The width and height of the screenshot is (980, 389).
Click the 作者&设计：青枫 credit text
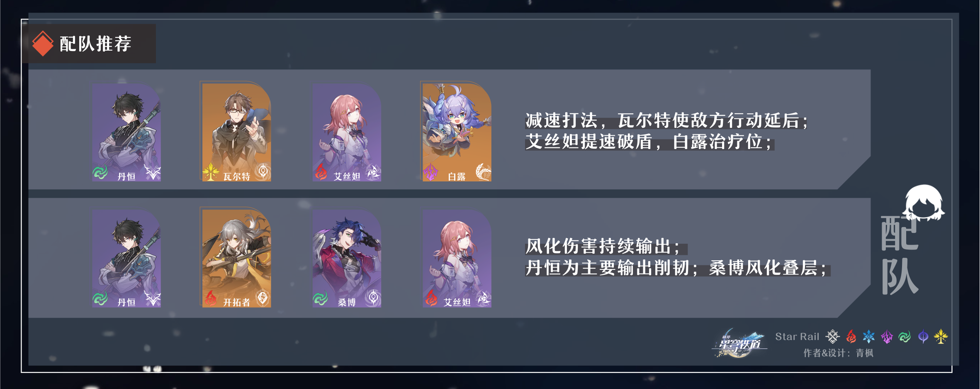[x=838, y=353]
